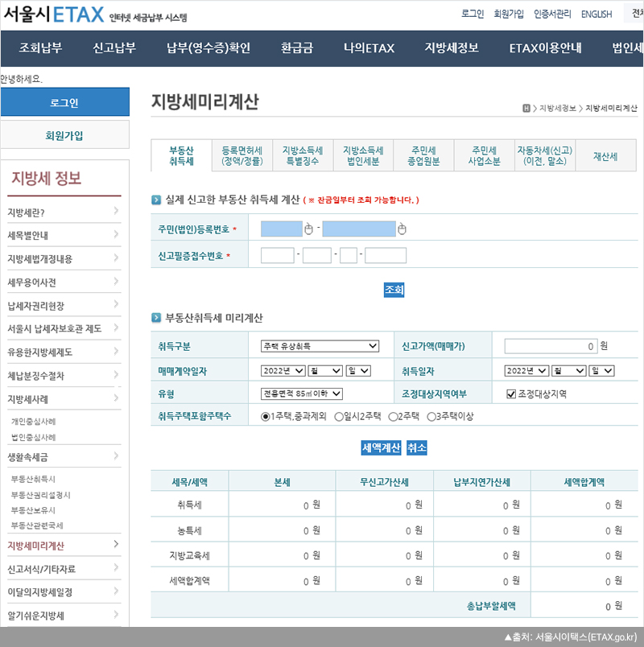Expand the 생활속세금 sidebar chevron
Image resolution: width=644 pixels, height=647 pixels.
click(x=116, y=456)
